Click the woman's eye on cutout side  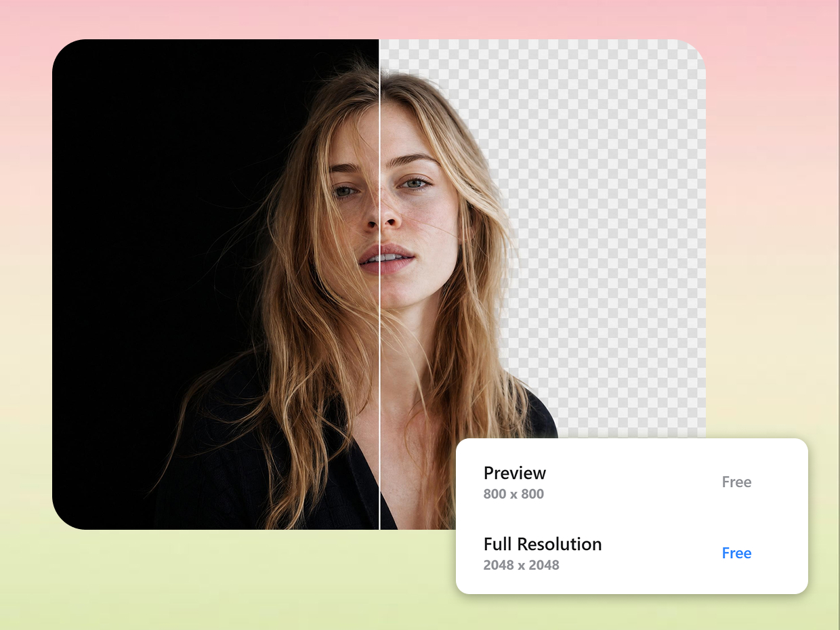coord(414,183)
